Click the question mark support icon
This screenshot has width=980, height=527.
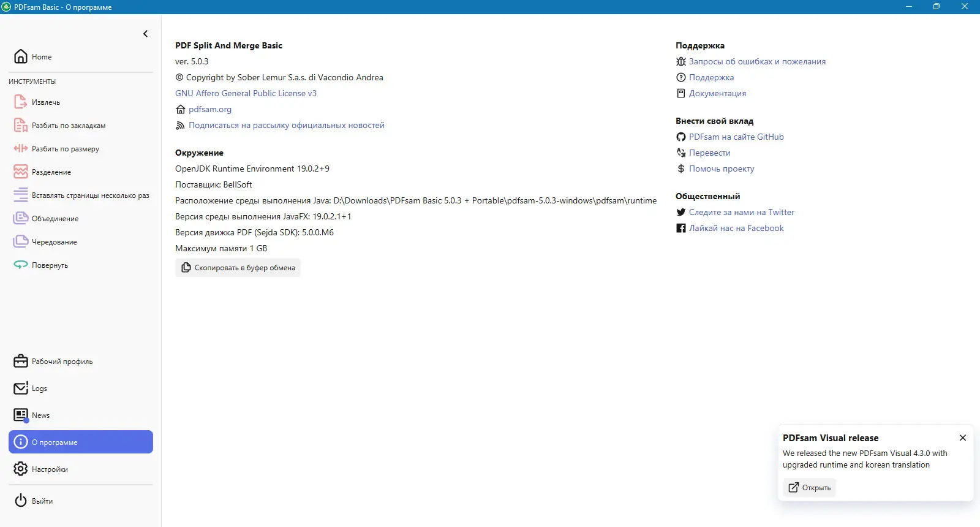click(680, 77)
